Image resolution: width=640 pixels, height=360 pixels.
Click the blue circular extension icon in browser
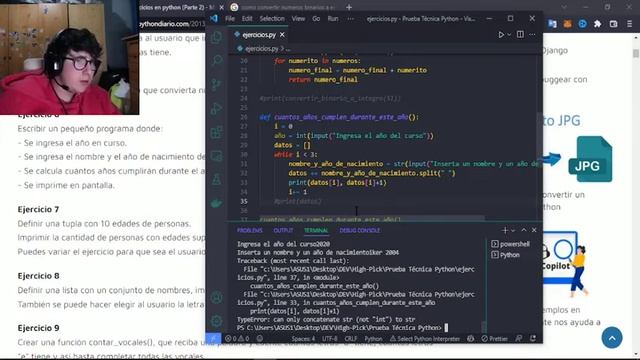click(582, 24)
